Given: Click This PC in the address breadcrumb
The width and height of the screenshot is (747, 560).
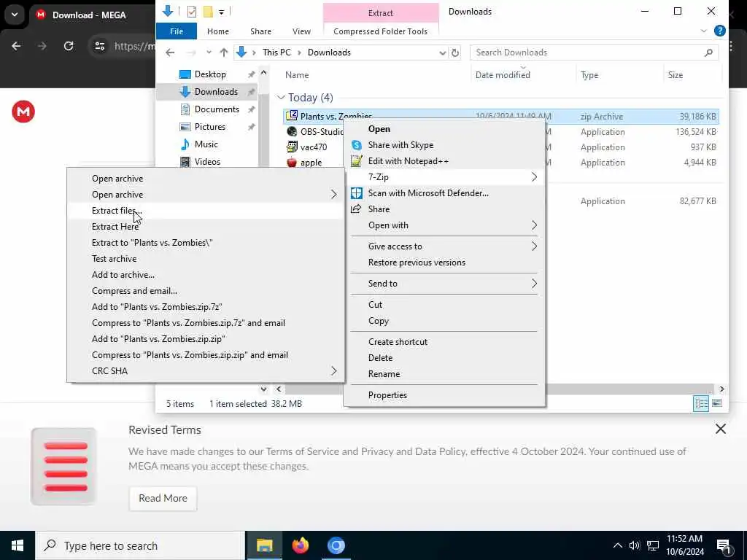Looking at the screenshot, I should pos(276,52).
